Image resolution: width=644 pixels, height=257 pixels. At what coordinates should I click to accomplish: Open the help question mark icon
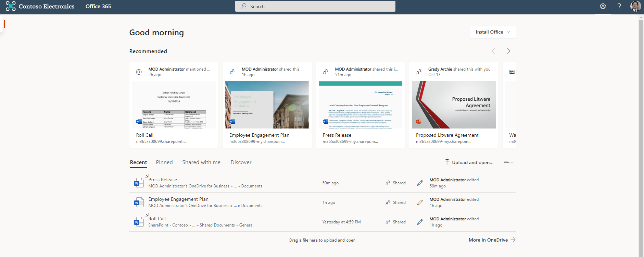pyautogui.click(x=619, y=6)
